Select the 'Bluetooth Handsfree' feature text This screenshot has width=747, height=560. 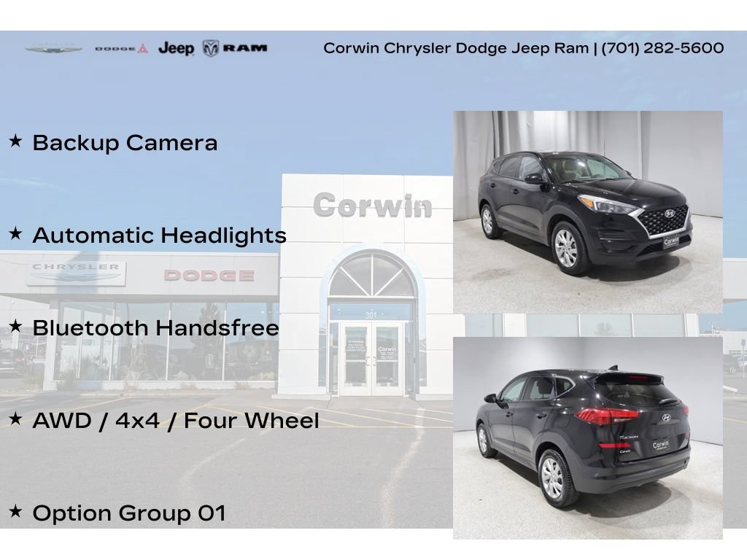point(156,327)
